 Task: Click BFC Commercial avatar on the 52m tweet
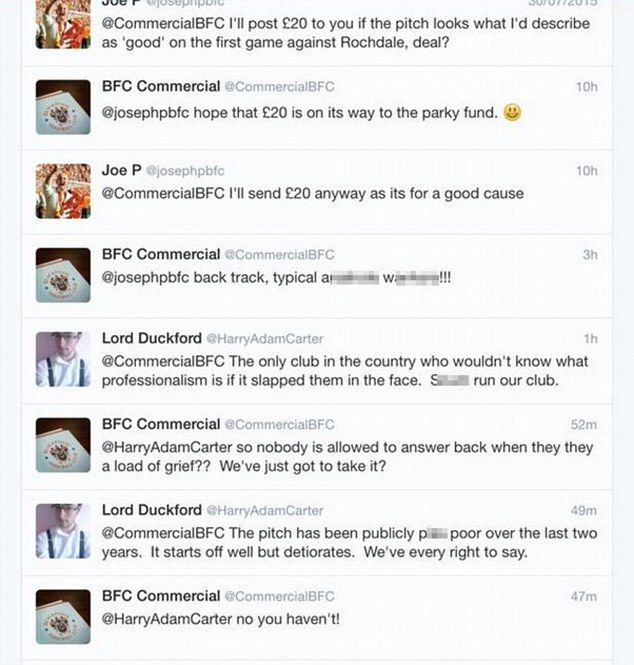(x=63, y=445)
